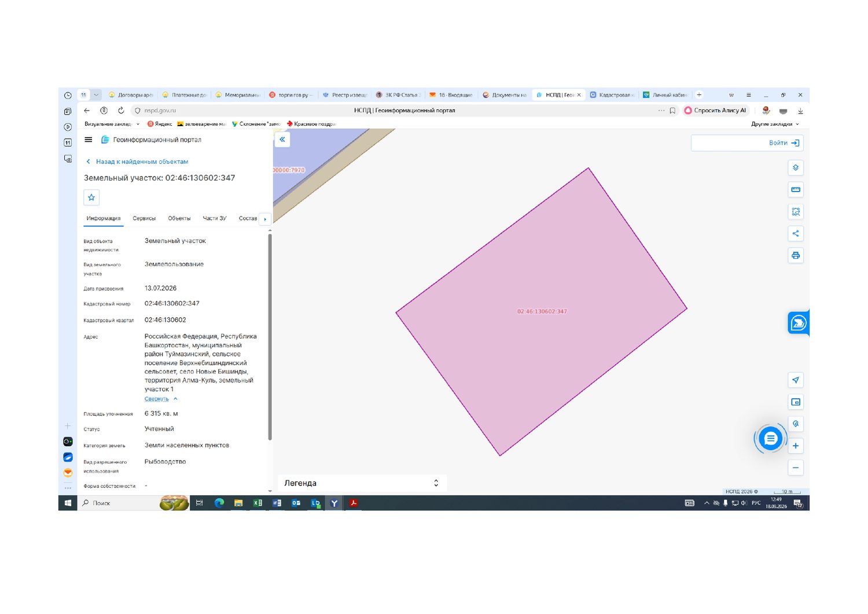Print the map with printer icon
This screenshot has height=614, width=868.
(x=796, y=256)
